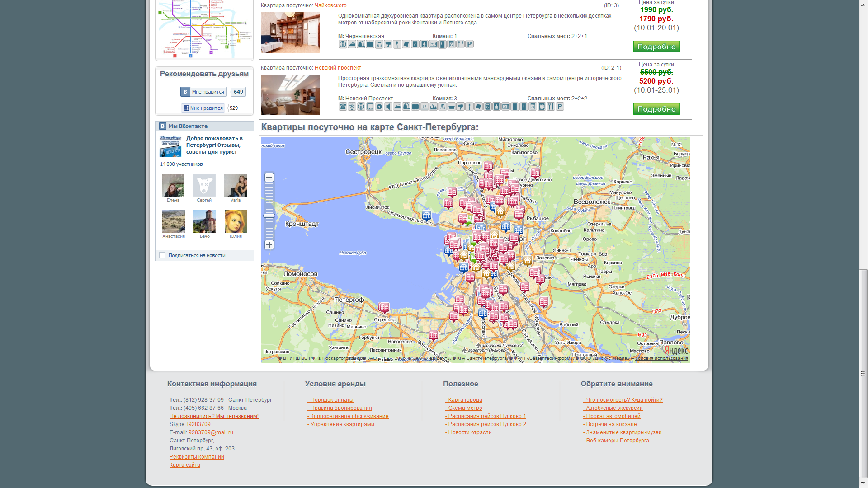Image resolution: width=868 pixels, height=488 pixels.
Task: Click the apartment marker near Strelna
Action: [x=384, y=308]
